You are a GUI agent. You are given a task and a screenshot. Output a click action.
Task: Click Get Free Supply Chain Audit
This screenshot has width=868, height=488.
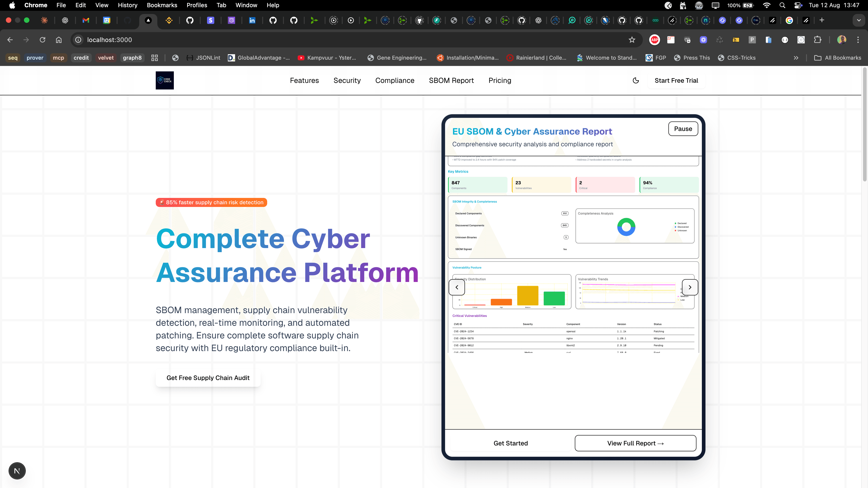208,378
